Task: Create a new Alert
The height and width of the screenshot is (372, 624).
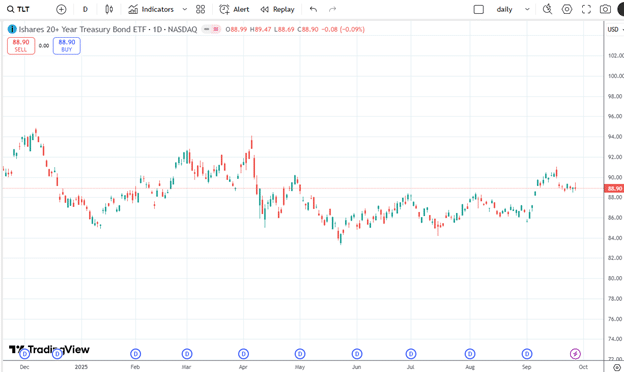Action: pyautogui.click(x=234, y=9)
